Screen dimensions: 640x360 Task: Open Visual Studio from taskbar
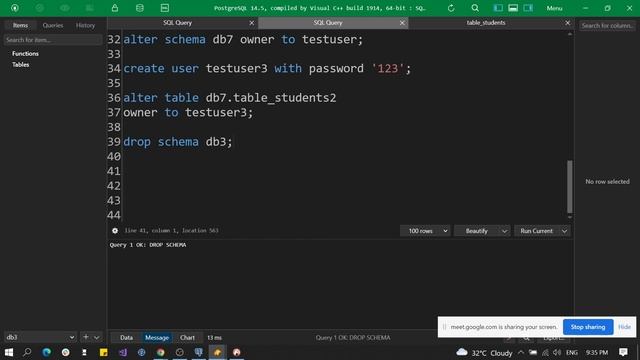122,352
